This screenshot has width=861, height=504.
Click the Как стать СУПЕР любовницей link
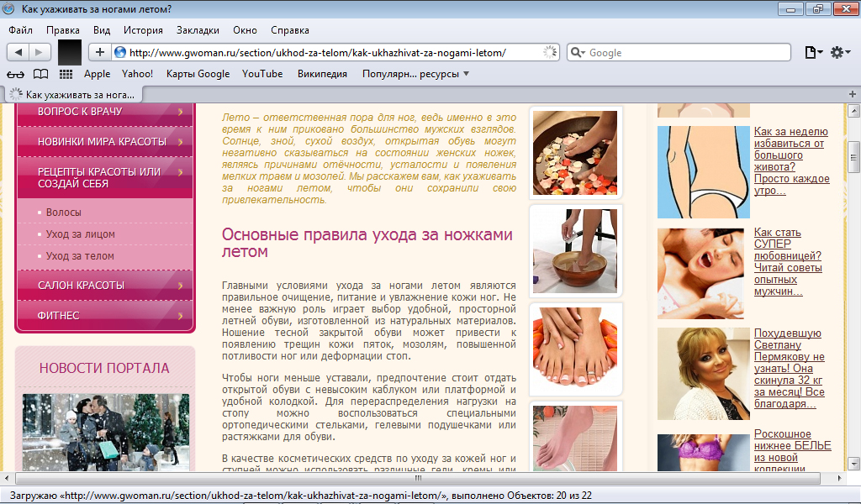coord(788,261)
